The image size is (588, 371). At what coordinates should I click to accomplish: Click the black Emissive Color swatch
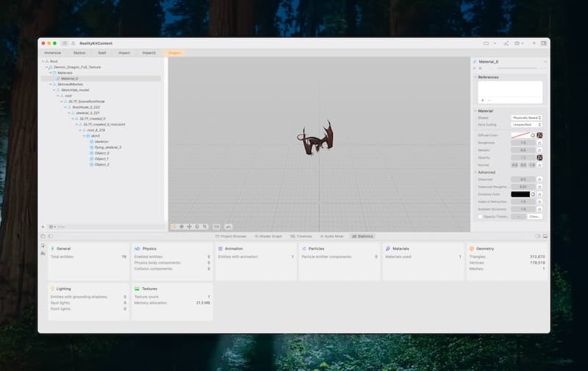click(520, 194)
